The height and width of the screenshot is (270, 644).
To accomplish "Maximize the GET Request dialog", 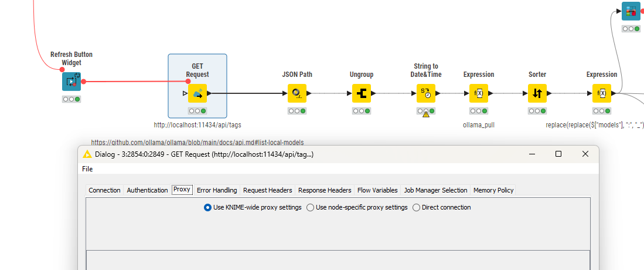I will 558,154.
